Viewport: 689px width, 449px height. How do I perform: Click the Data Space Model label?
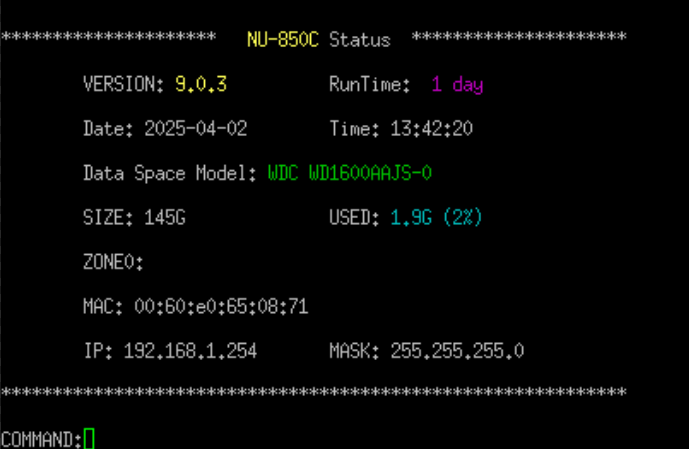pos(170,173)
